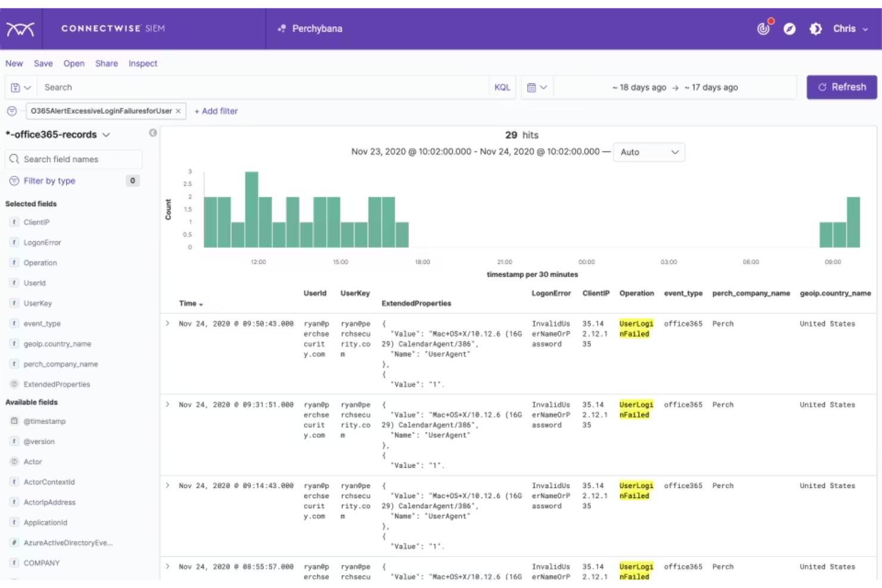Open the notifications icon with red badge

[x=763, y=29]
